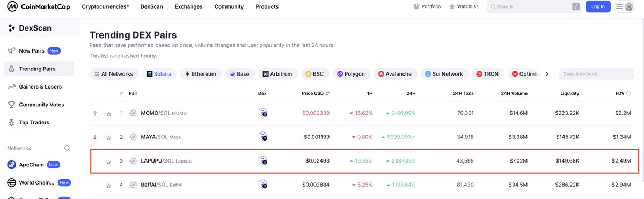
Task: Click the World Chain network logo
Action: click(x=11, y=182)
